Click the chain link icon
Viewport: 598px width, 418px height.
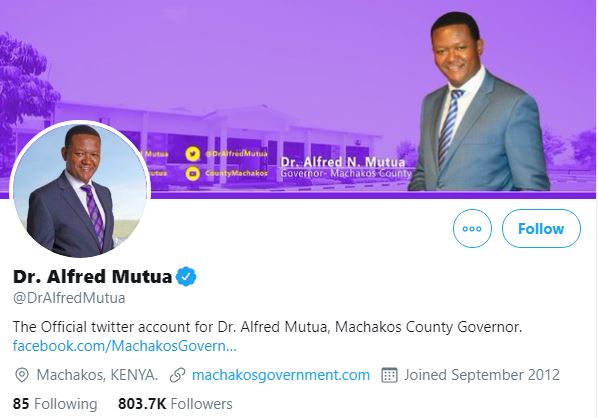177,375
